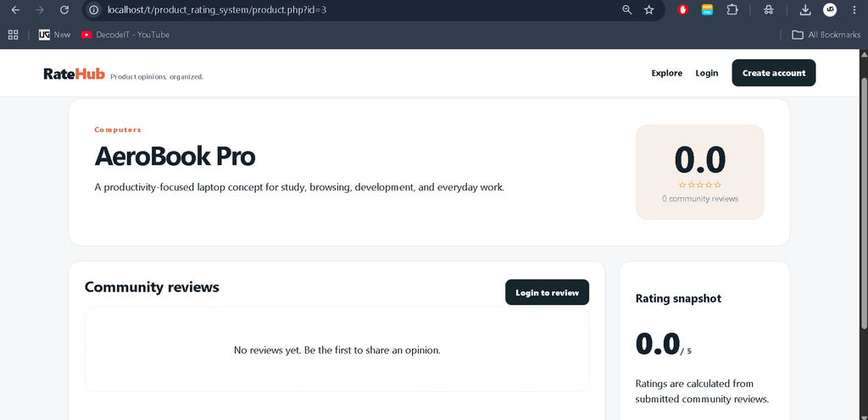The image size is (868, 420).
Task: Open the All Bookmarks folder
Action: pyautogui.click(x=826, y=35)
